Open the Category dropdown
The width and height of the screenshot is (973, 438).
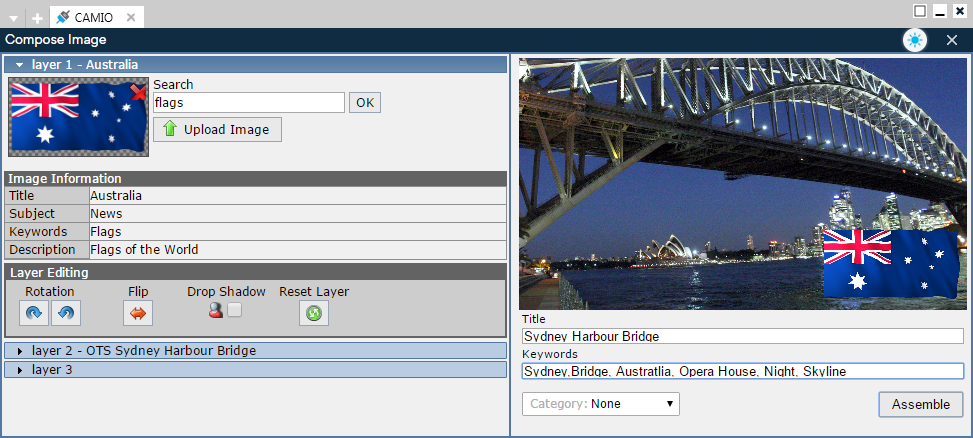600,404
